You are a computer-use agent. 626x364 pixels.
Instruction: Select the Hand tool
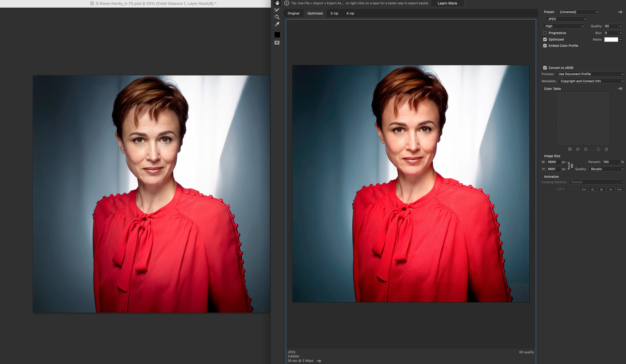(277, 3)
